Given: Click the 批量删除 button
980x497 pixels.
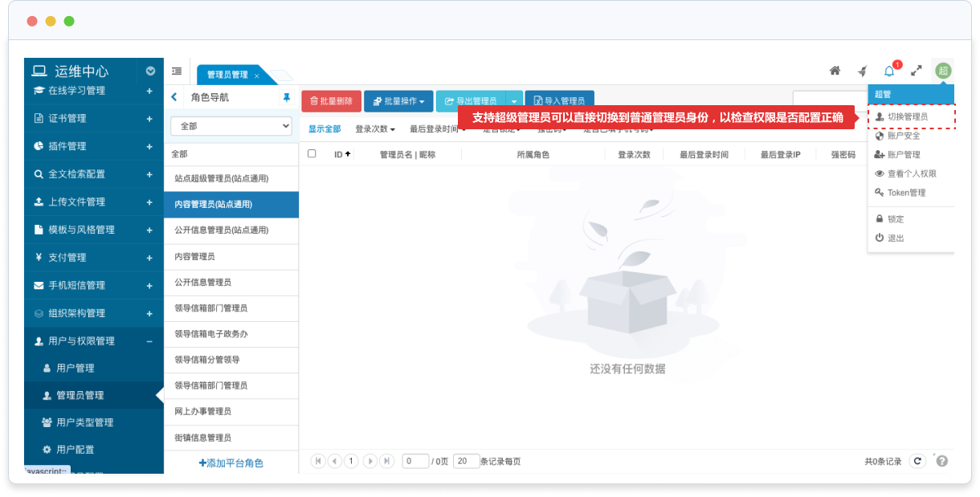Looking at the screenshot, I should click(x=331, y=101).
